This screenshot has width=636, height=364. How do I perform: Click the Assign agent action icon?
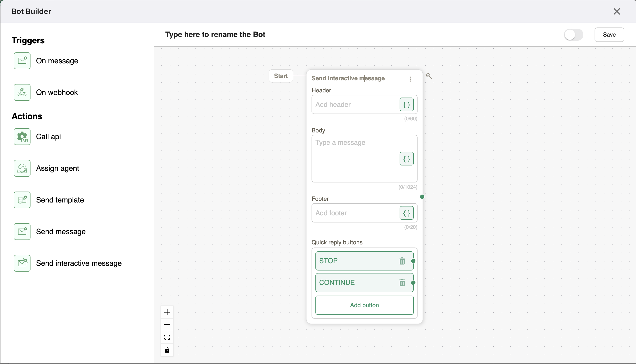point(22,168)
